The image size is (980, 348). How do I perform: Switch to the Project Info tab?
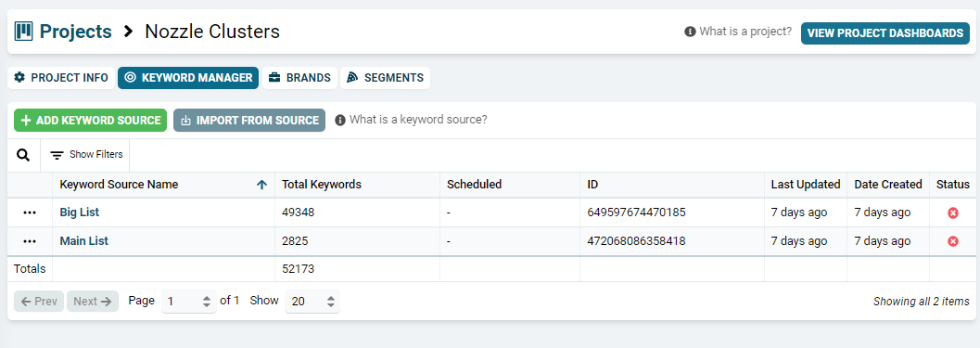(x=61, y=78)
